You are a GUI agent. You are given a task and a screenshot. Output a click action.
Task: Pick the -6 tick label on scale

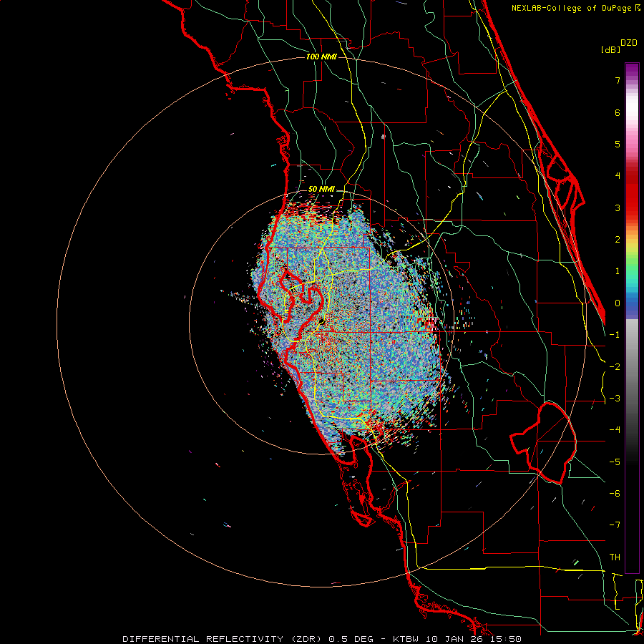[615, 494]
